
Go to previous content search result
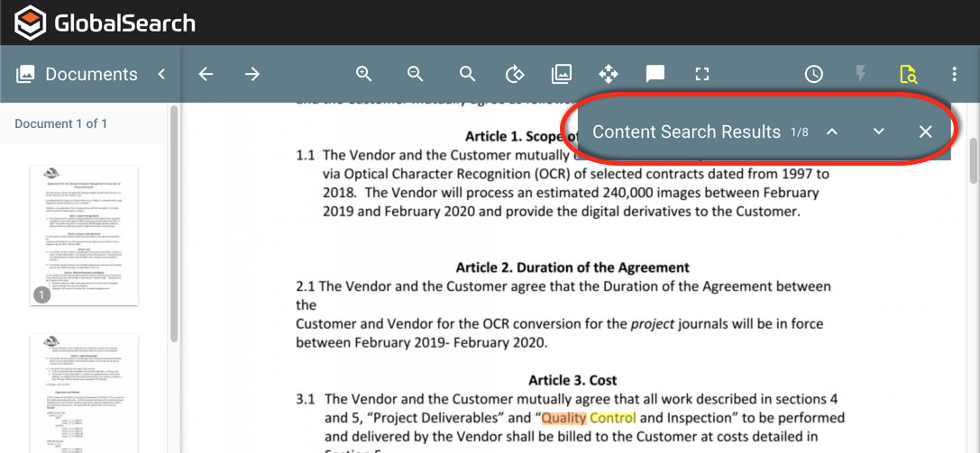click(832, 131)
